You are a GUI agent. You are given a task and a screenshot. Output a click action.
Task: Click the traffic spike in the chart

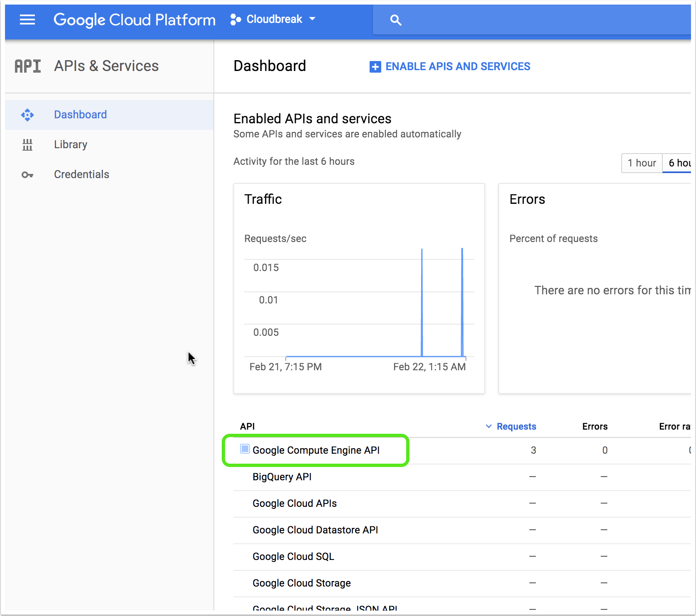click(422, 291)
